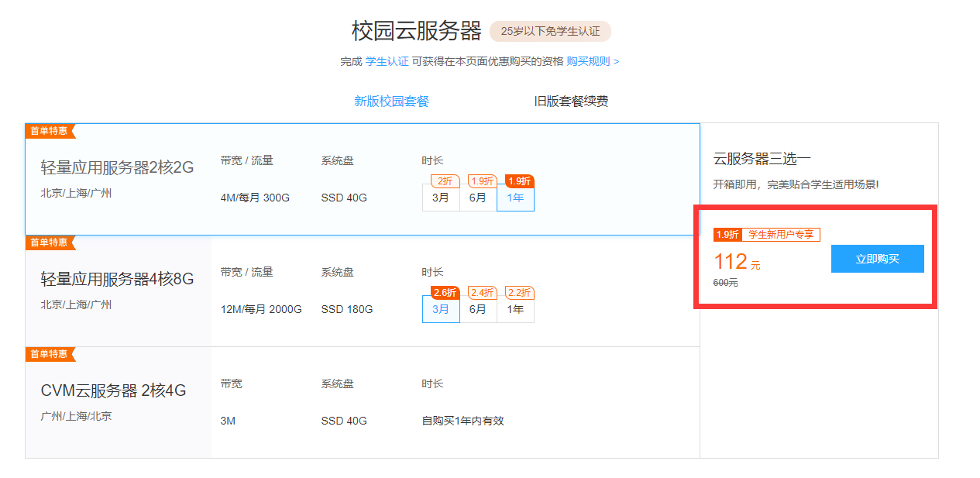This screenshot has width=980, height=478.
Task: Click the 2折 discount badge above 3月
Action: (x=445, y=181)
